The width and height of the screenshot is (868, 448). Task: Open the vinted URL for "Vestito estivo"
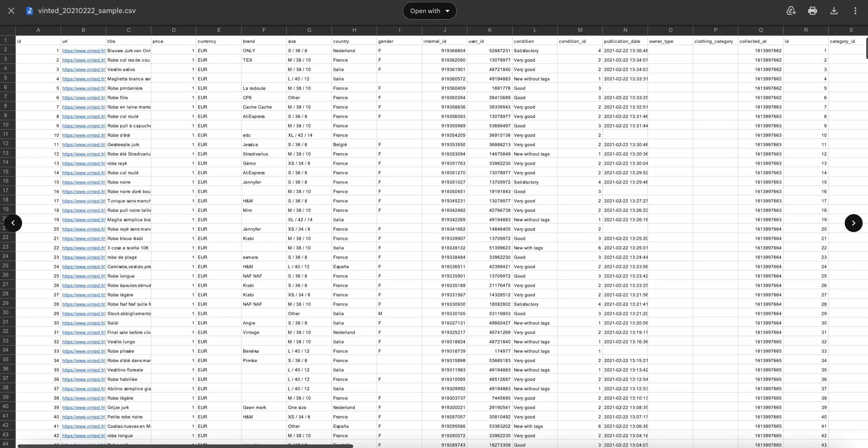(83, 69)
